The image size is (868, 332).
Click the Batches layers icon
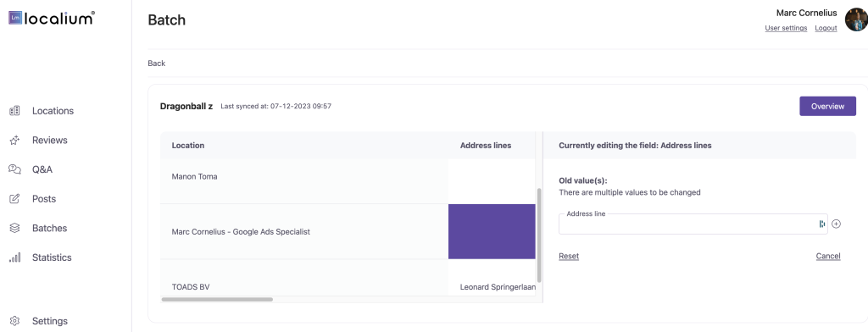pos(15,228)
